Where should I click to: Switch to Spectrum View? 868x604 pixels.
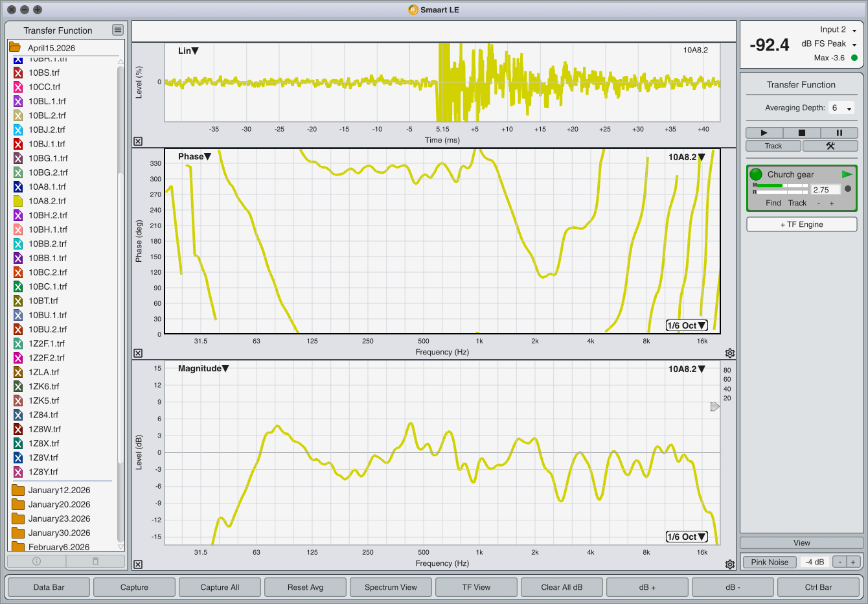391,587
